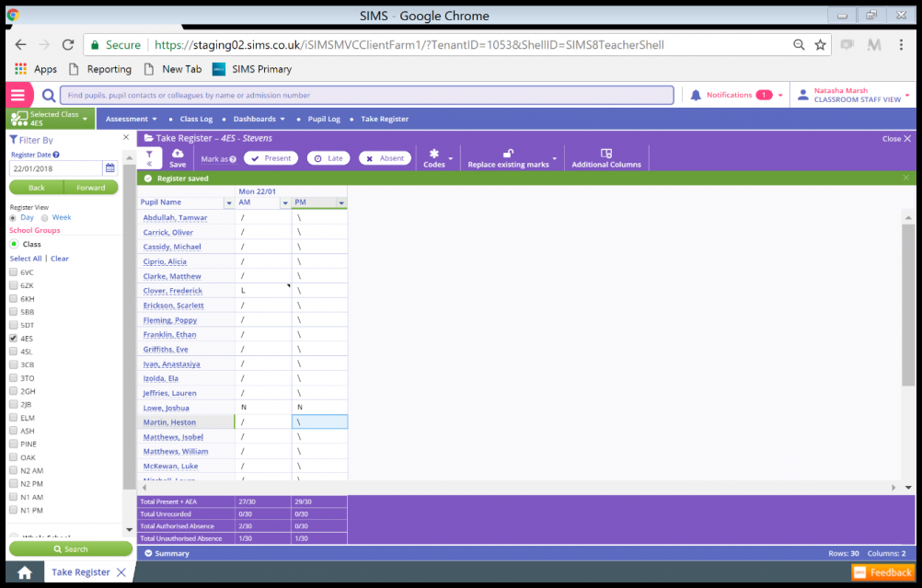
Task: Select the Day register view
Action: coord(12,217)
